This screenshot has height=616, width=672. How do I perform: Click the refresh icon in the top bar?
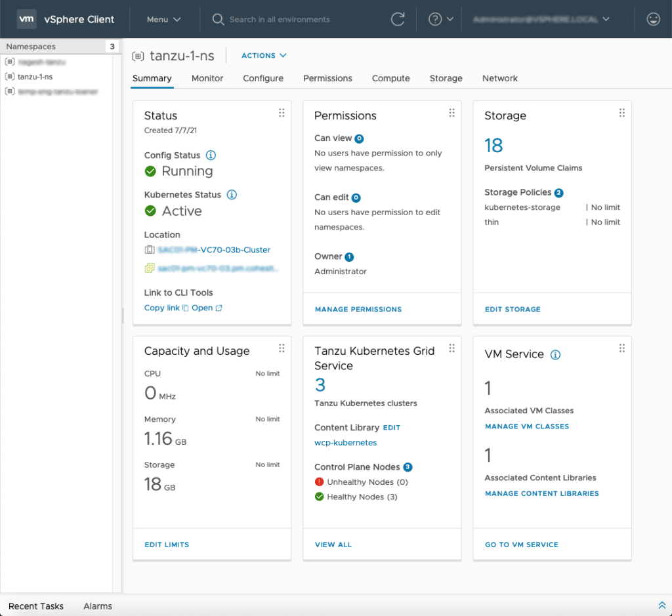(398, 19)
